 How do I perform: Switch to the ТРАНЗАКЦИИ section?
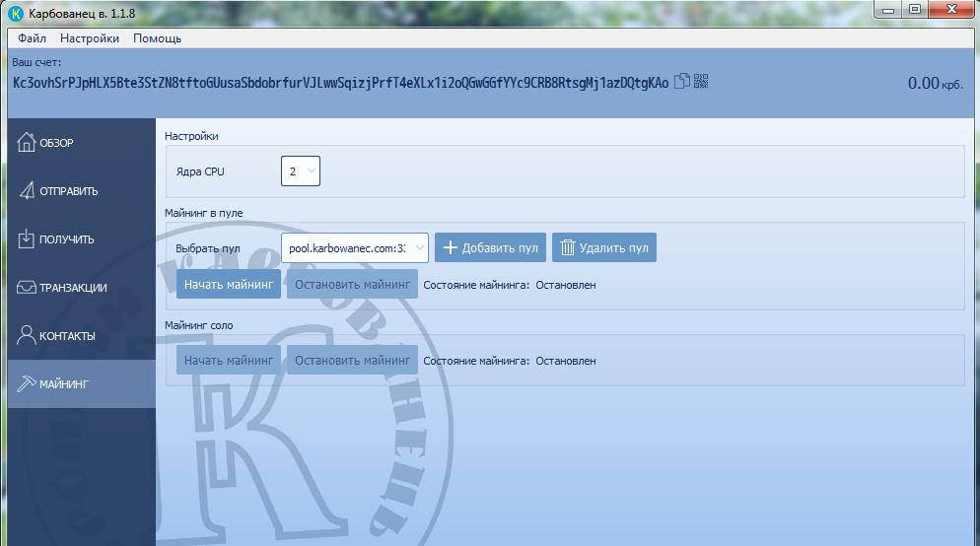[82, 288]
